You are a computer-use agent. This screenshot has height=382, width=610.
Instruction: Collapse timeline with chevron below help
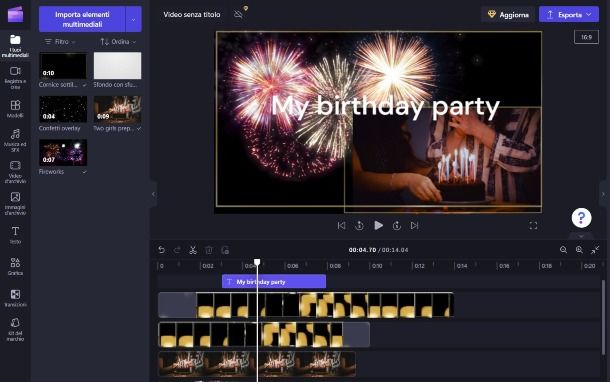[581, 236]
